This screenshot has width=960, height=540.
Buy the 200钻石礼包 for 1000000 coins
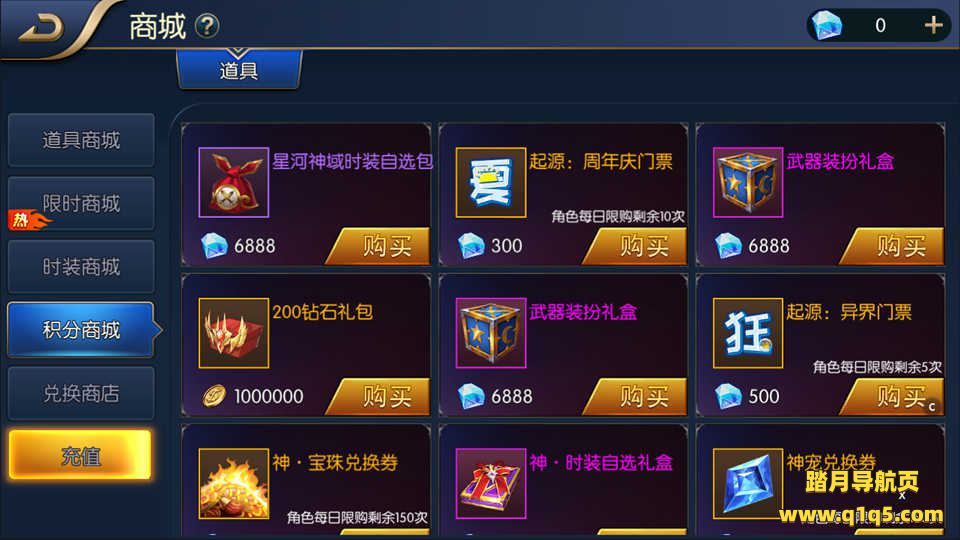[x=380, y=397]
